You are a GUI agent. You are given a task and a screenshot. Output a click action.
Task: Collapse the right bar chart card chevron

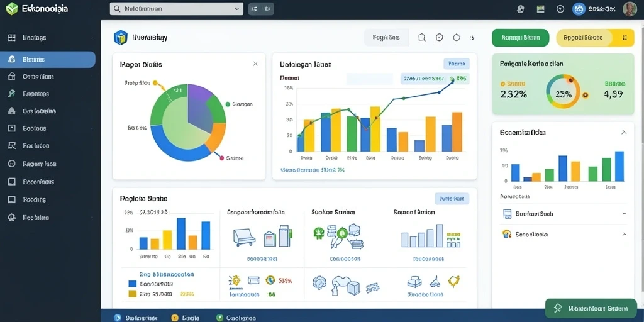click(624, 132)
